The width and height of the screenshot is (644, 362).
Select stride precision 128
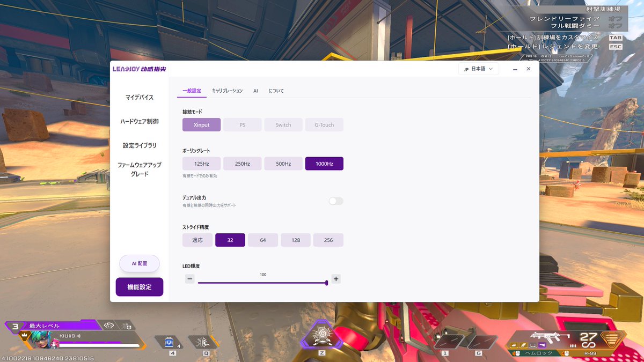[296, 240]
